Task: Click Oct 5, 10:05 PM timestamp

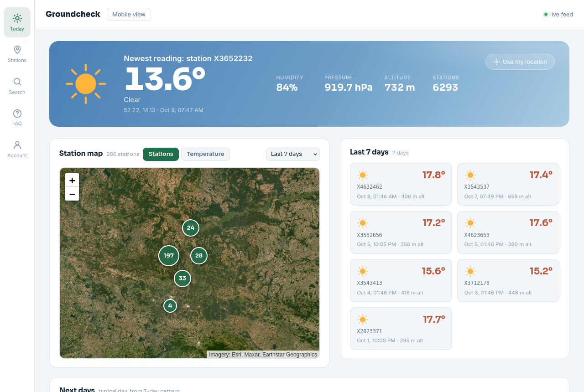Action: (376, 244)
